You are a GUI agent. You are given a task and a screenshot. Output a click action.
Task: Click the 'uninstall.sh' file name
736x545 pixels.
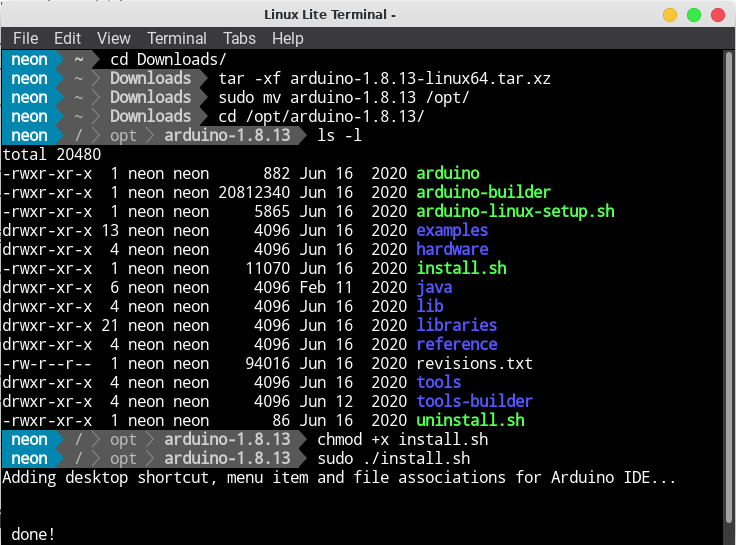(470, 420)
